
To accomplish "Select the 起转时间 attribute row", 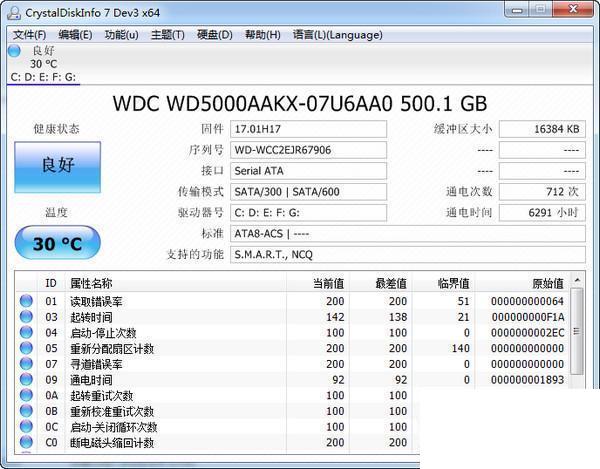I will click(x=292, y=317).
